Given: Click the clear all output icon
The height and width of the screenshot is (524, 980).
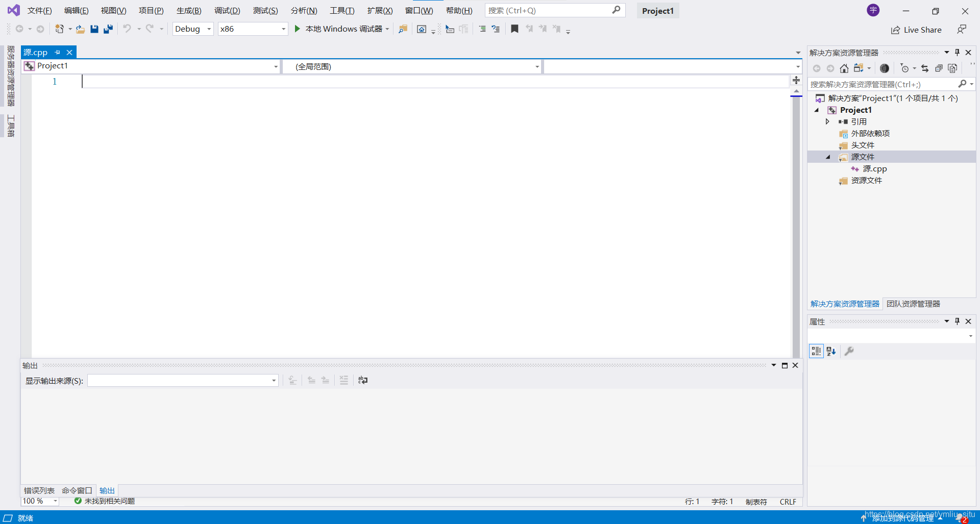Looking at the screenshot, I should click(344, 380).
